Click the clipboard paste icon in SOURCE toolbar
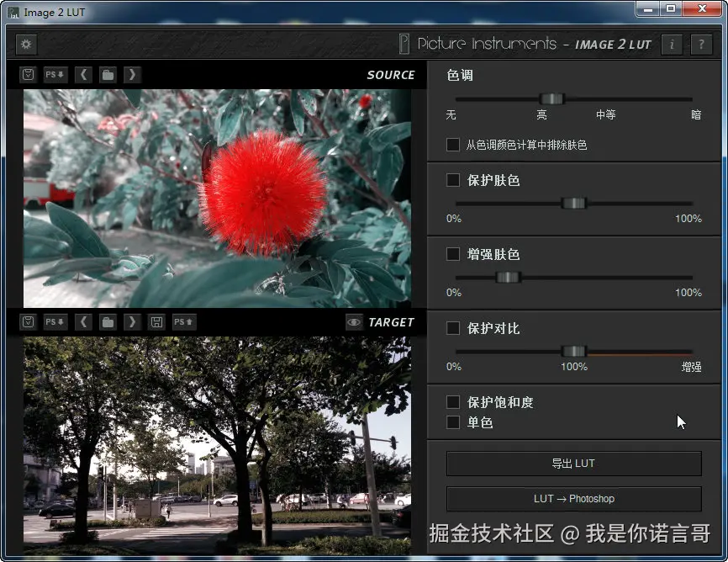Image resolution: width=728 pixels, height=562 pixels. (x=29, y=74)
